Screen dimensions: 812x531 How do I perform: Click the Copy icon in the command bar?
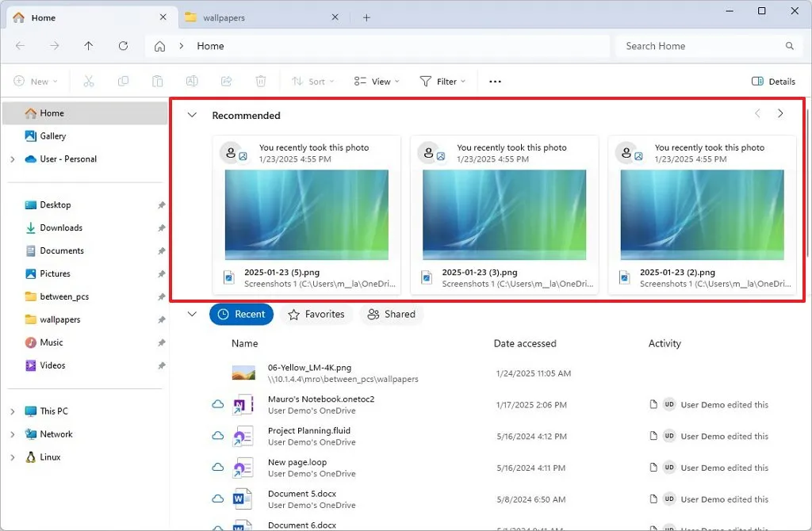coord(123,81)
